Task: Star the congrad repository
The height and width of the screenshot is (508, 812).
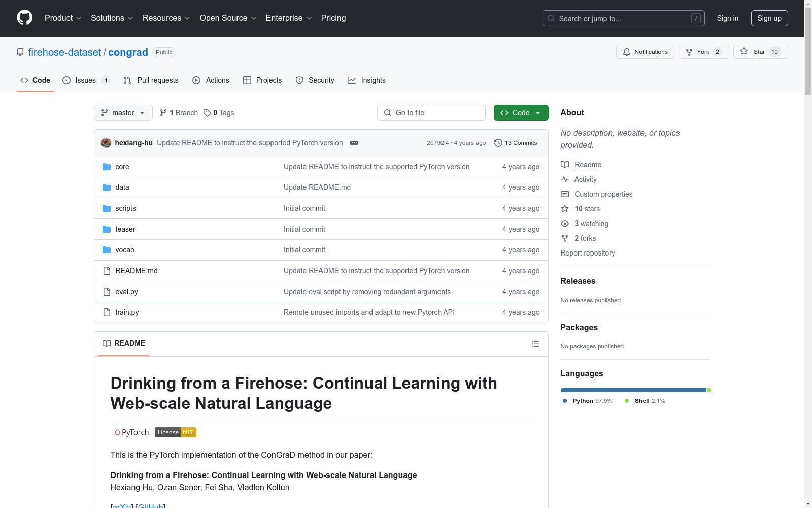Action: [760, 52]
